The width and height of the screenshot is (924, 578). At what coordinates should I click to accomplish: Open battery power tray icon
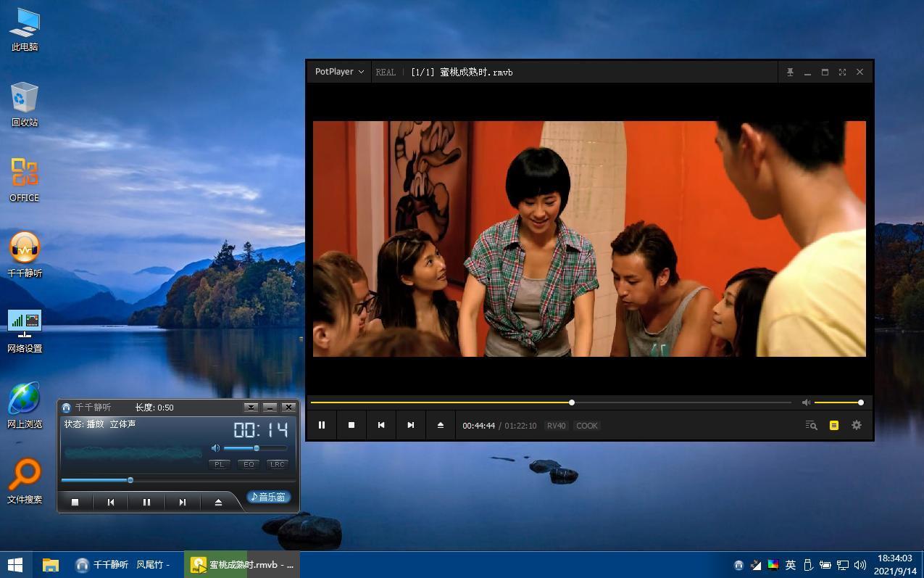click(825, 565)
